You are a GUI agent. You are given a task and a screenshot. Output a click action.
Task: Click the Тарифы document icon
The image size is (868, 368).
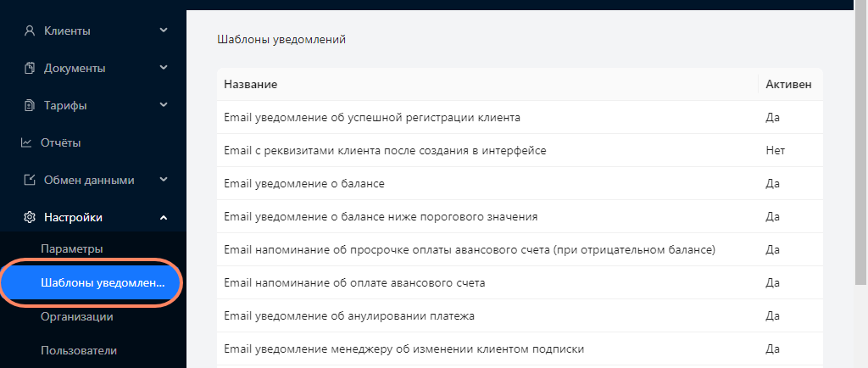[30, 105]
